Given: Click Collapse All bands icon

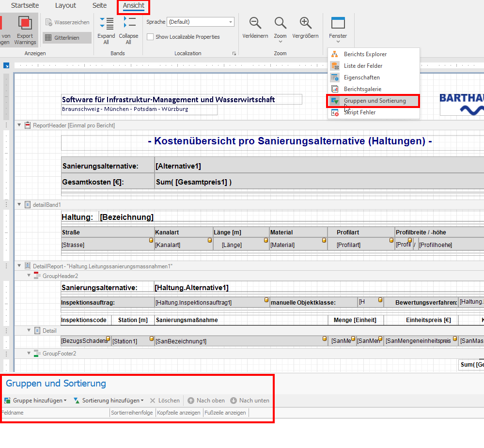Looking at the screenshot, I should pyautogui.click(x=128, y=23).
